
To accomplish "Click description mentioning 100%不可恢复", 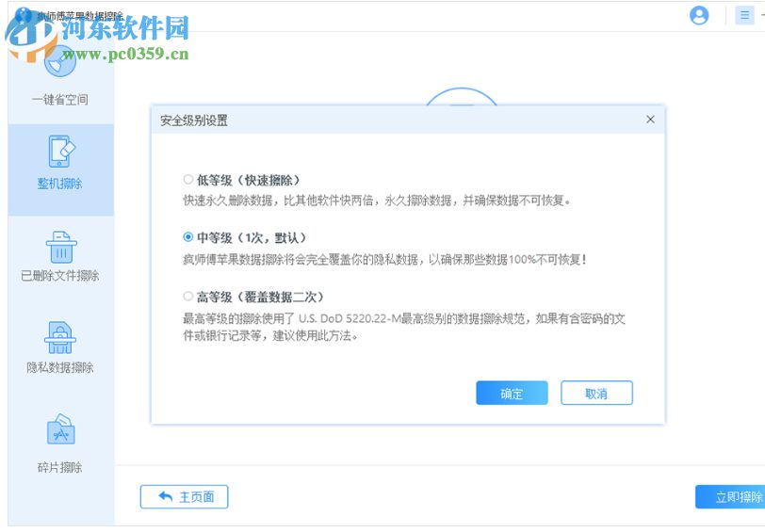I will click(384, 260).
